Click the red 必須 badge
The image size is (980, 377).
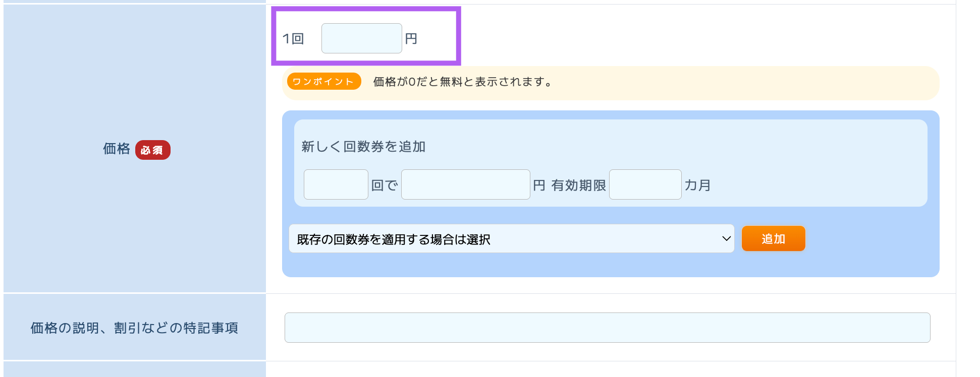152,150
